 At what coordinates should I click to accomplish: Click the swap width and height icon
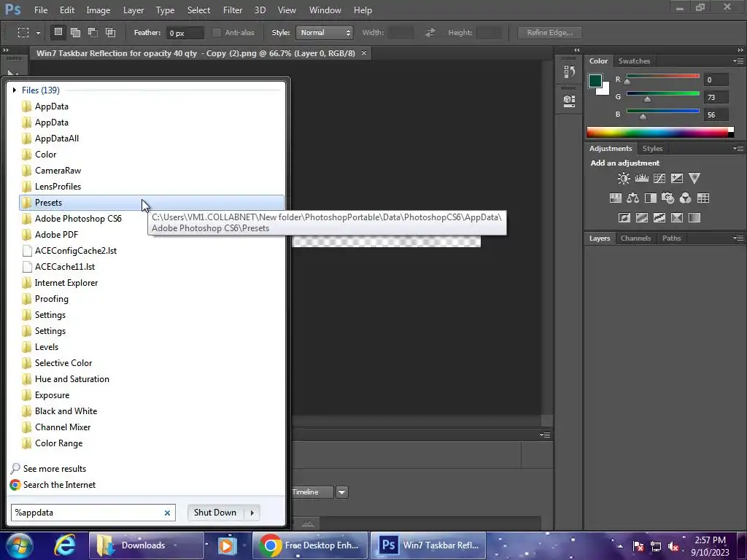430,32
